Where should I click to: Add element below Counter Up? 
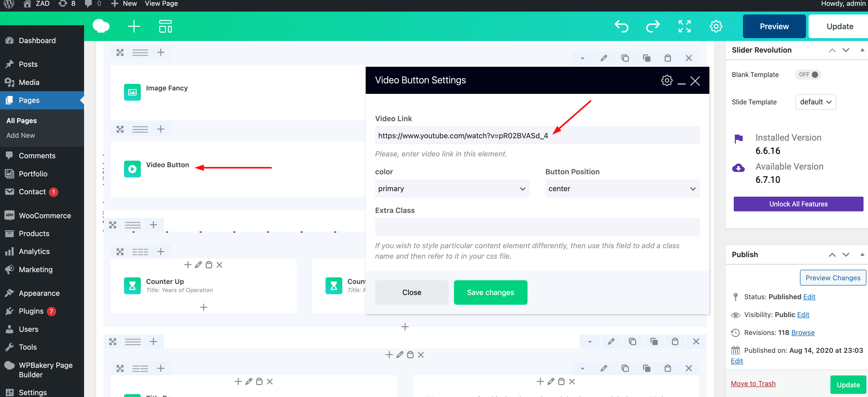[203, 307]
